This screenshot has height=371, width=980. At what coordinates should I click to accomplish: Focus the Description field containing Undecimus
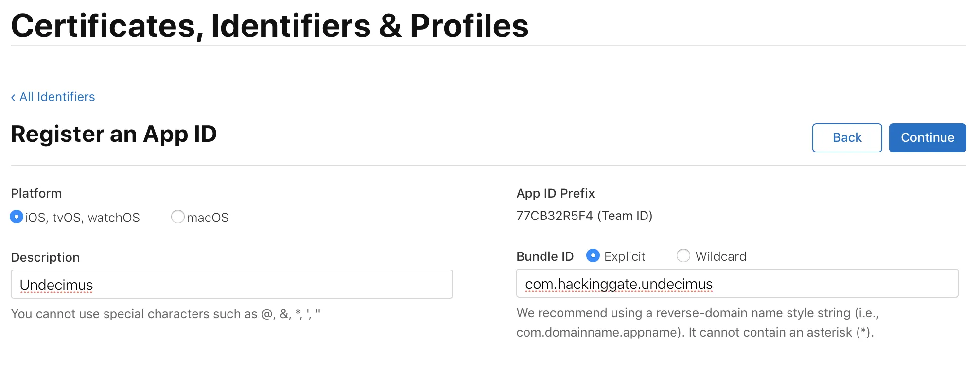coord(231,285)
